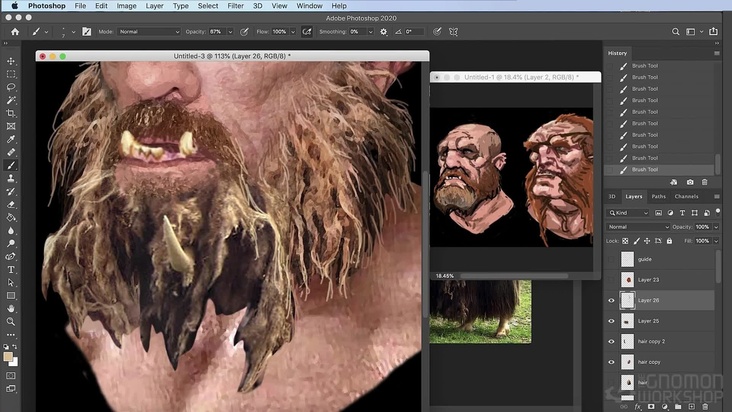
Task: Click the foreground color swatch
Action: click(8, 357)
